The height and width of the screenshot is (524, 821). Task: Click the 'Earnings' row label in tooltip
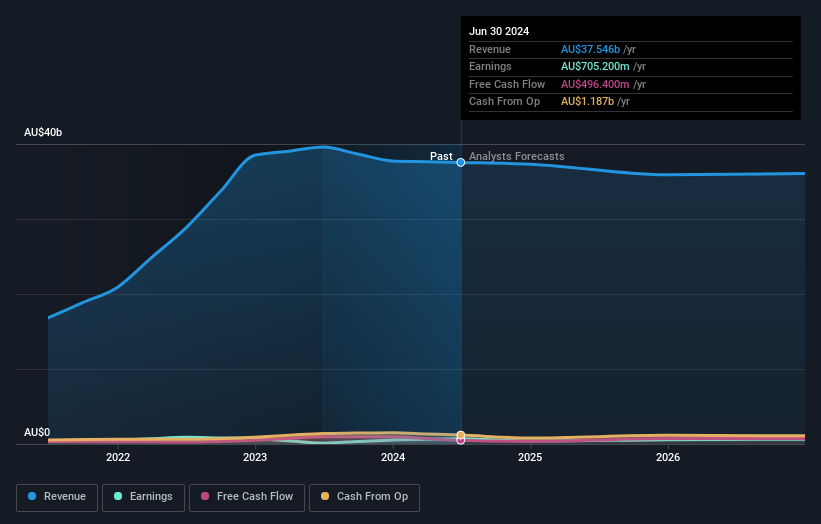click(490, 66)
